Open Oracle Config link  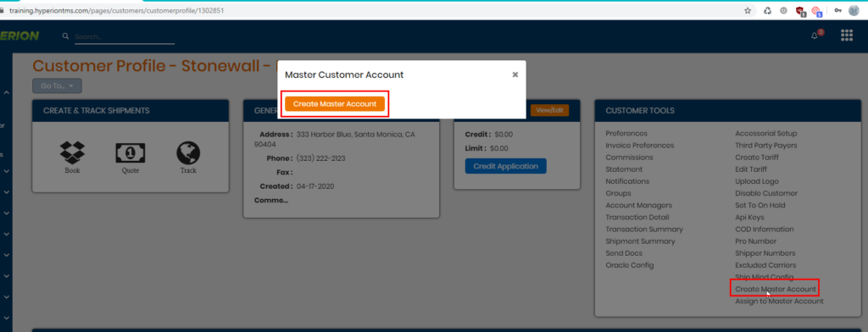(630, 265)
